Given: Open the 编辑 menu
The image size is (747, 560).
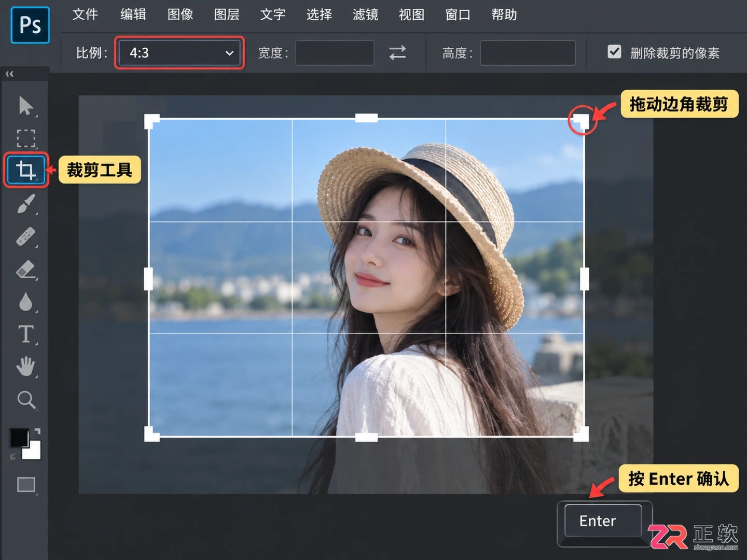Looking at the screenshot, I should 133,15.
